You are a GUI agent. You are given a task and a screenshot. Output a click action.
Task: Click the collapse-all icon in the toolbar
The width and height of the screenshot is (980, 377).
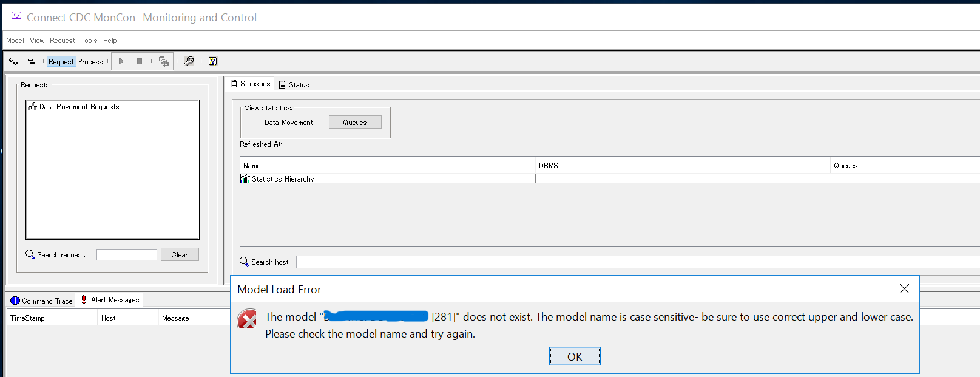[x=32, y=61]
